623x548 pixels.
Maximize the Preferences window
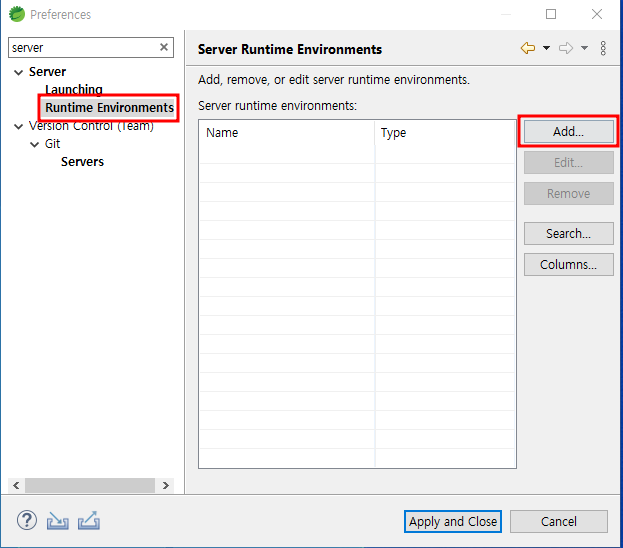coord(551,14)
